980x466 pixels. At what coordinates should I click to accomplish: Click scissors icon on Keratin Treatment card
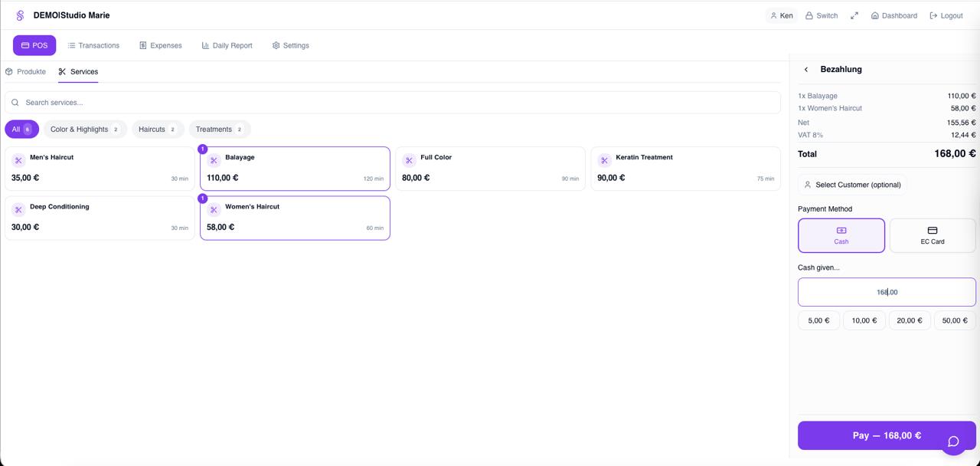(x=604, y=161)
